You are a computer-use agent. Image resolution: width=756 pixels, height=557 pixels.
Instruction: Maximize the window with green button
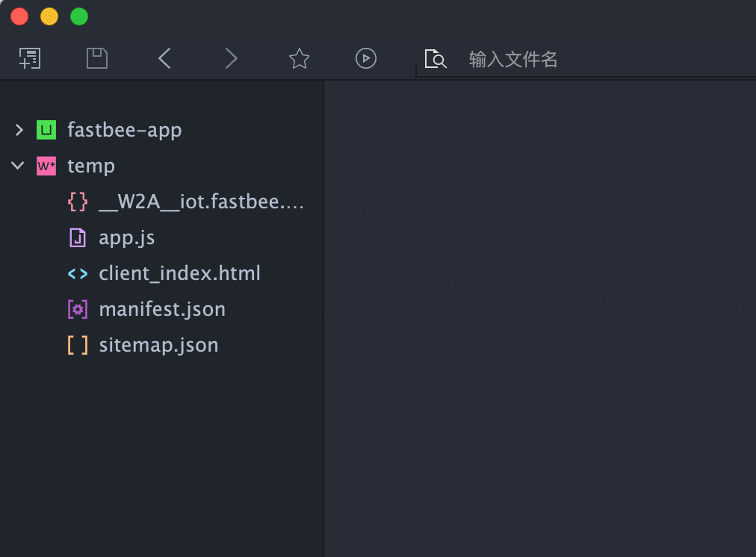(79, 17)
